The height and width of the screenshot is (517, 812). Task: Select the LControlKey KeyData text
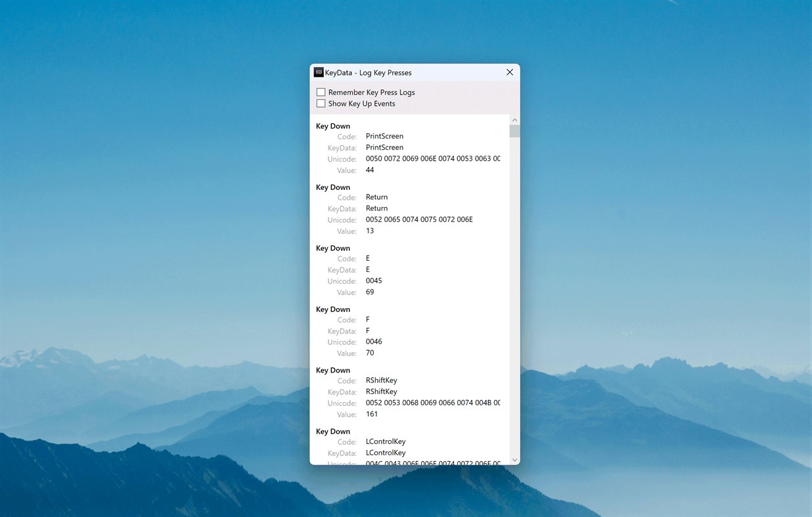pos(385,453)
